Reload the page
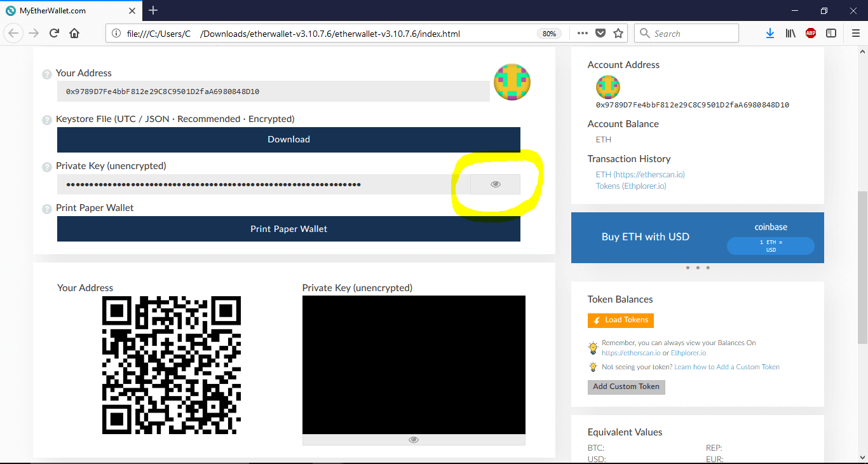The width and height of the screenshot is (868, 464). [55, 34]
